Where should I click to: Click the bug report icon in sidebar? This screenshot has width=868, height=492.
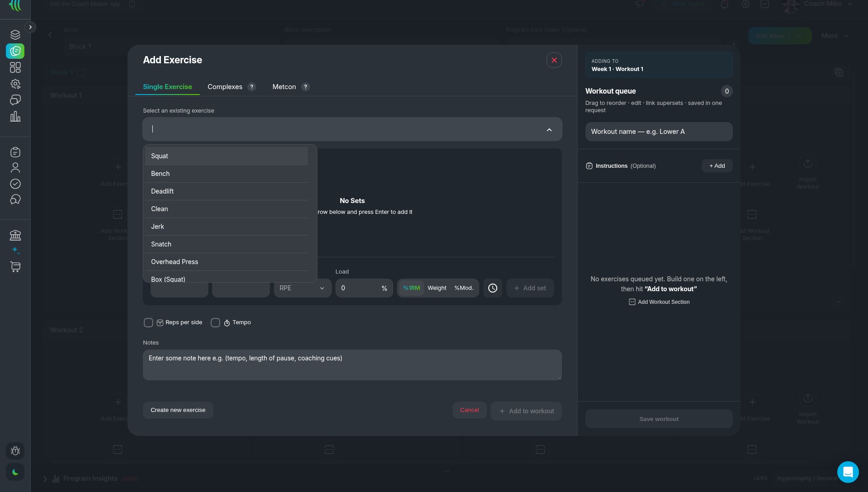click(15, 451)
